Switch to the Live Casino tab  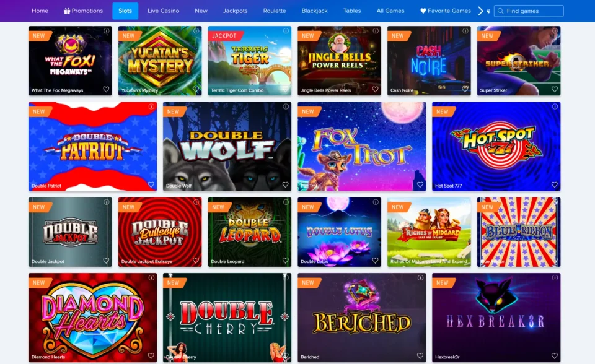pyautogui.click(x=163, y=11)
